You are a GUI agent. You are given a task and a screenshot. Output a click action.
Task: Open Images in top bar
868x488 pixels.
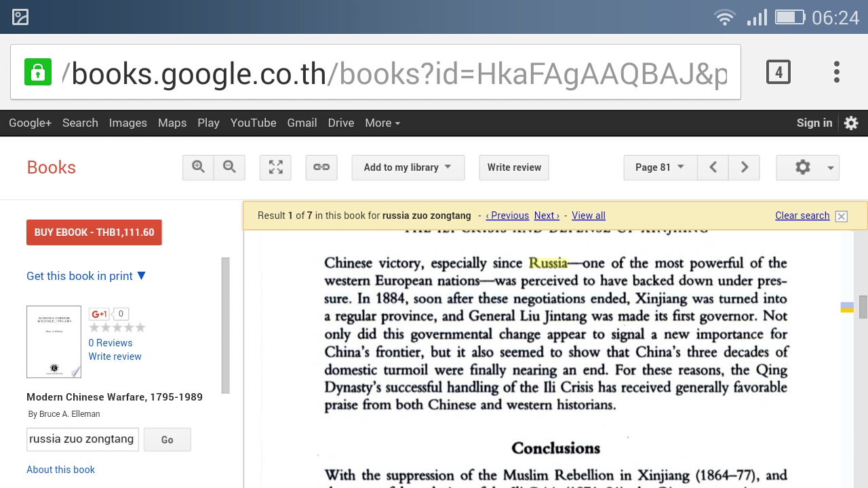pyautogui.click(x=128, y=123)
